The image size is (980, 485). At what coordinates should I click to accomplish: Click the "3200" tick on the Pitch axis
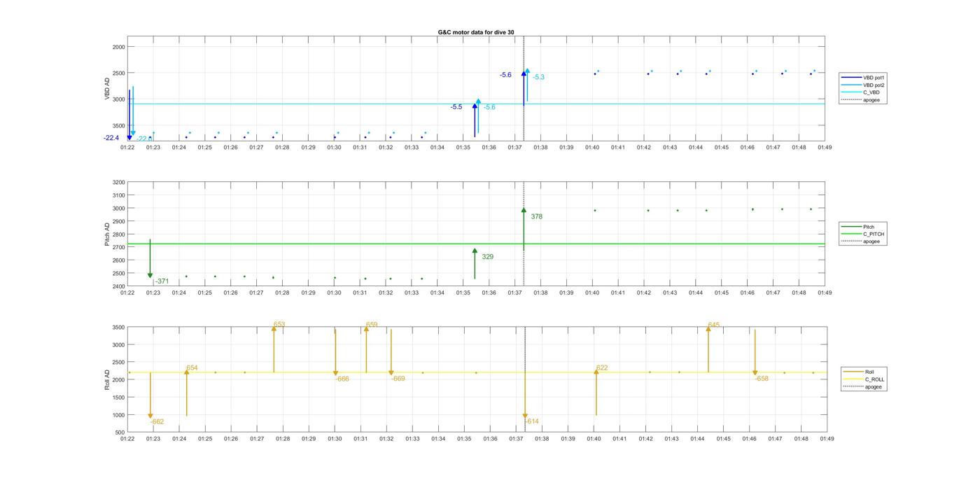tap(118, 182)
